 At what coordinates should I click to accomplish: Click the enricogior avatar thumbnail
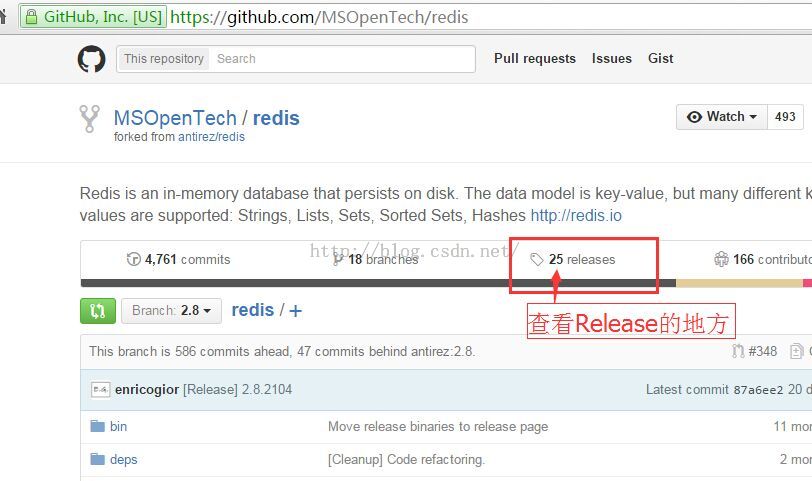100,389
